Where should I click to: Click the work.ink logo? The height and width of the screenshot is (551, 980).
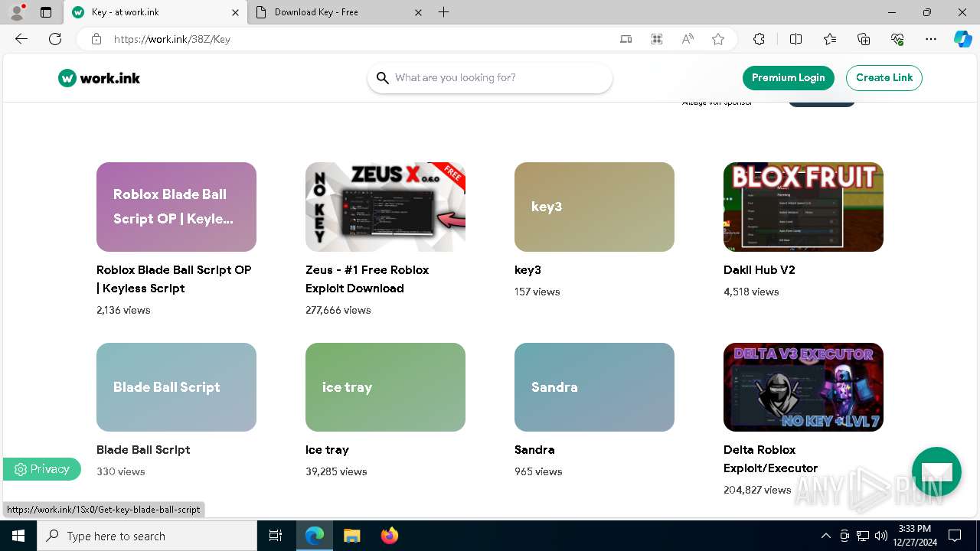100,78
